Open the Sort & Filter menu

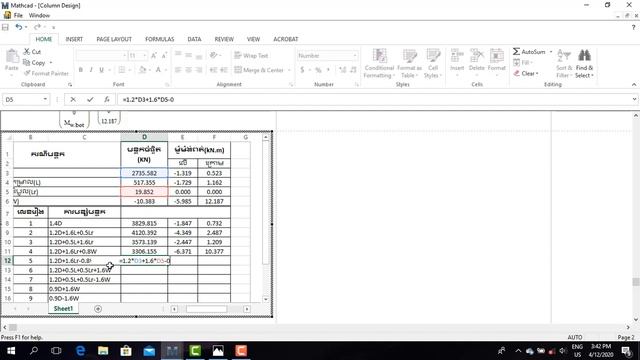tap(563, 63)
